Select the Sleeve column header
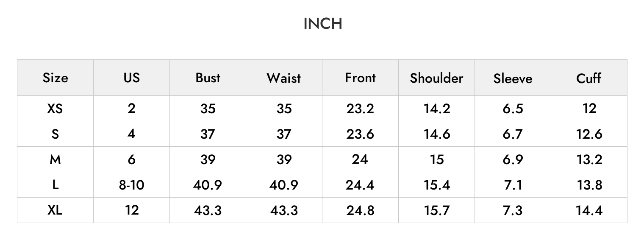644x229 pixels. coord(513,78)
